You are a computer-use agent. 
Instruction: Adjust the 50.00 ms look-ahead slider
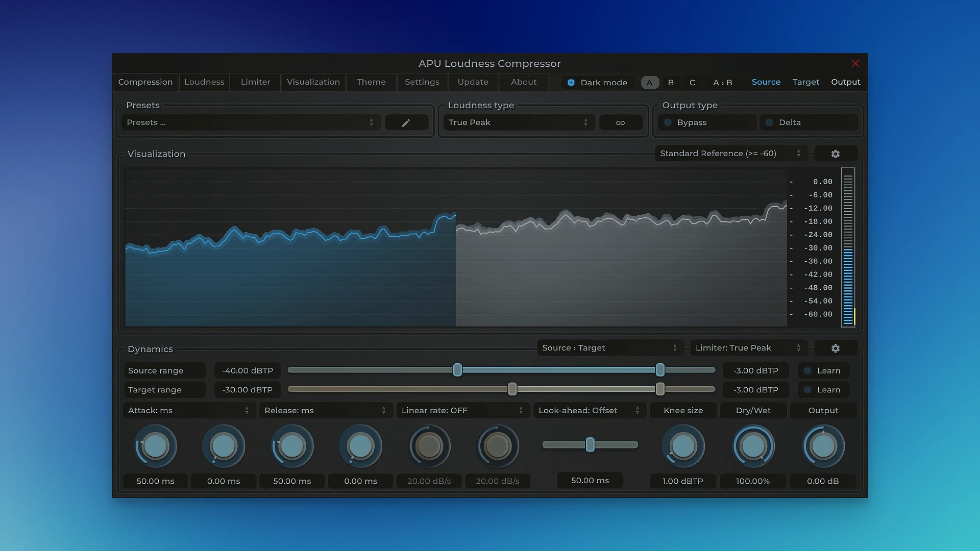[x=590, y=445]
